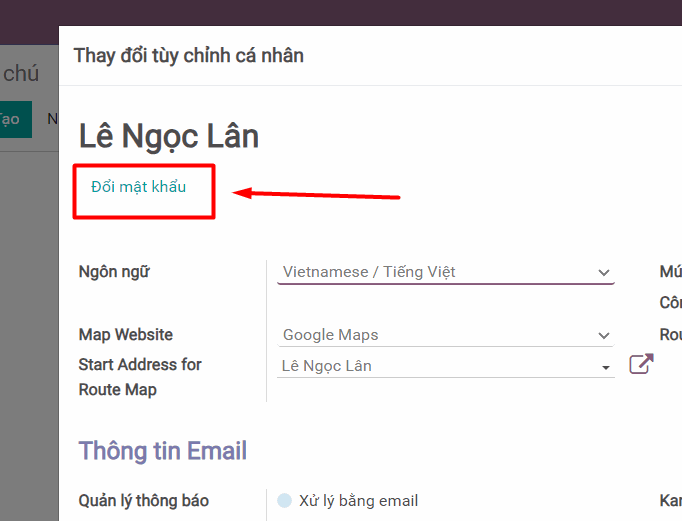
Task: Click the 'Map Website' field label
Action: click(x=126, y=335)
